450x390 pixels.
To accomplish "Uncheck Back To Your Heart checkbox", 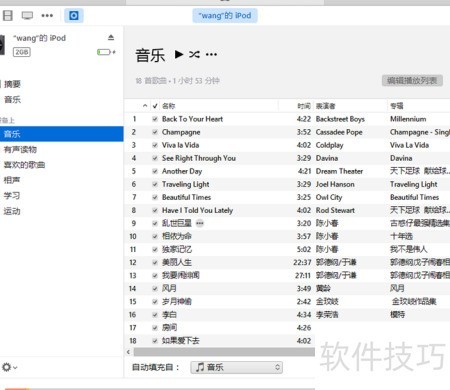I will 155,119.
